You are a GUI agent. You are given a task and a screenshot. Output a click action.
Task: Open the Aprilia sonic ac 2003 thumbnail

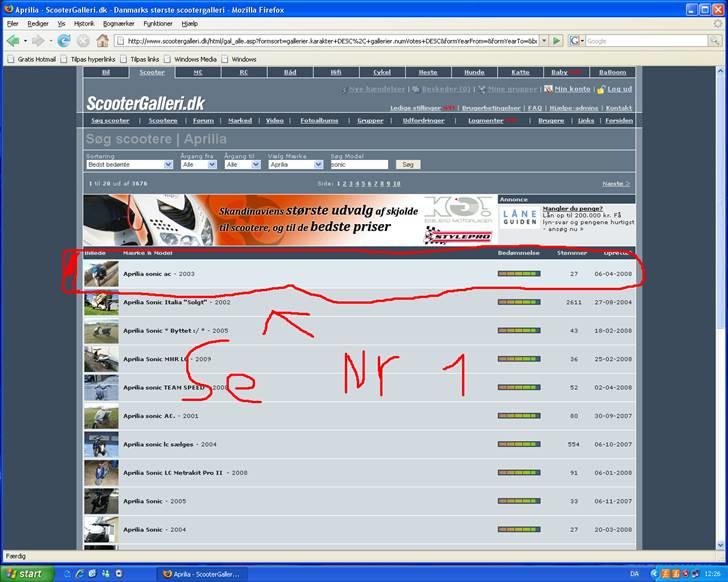tap(101, 274)
